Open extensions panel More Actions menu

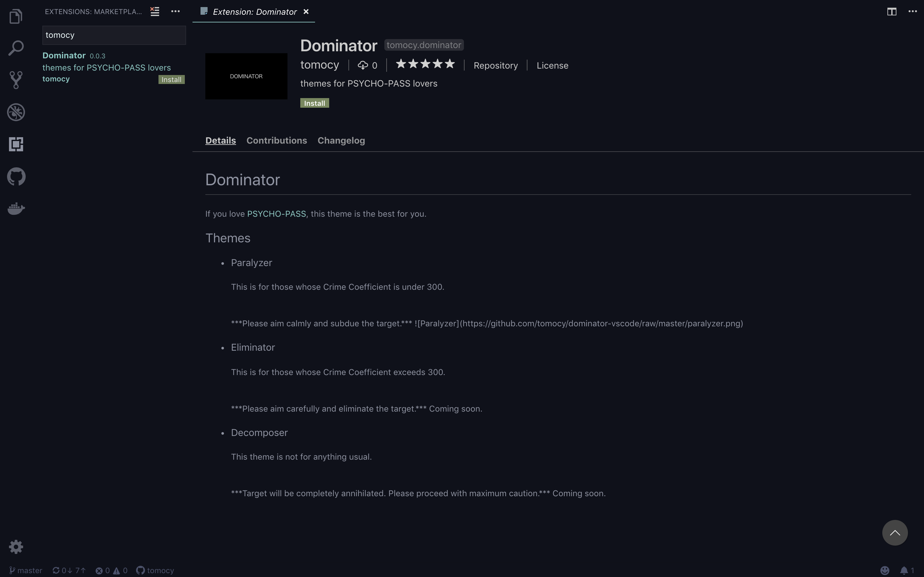(x=175, y=12)
